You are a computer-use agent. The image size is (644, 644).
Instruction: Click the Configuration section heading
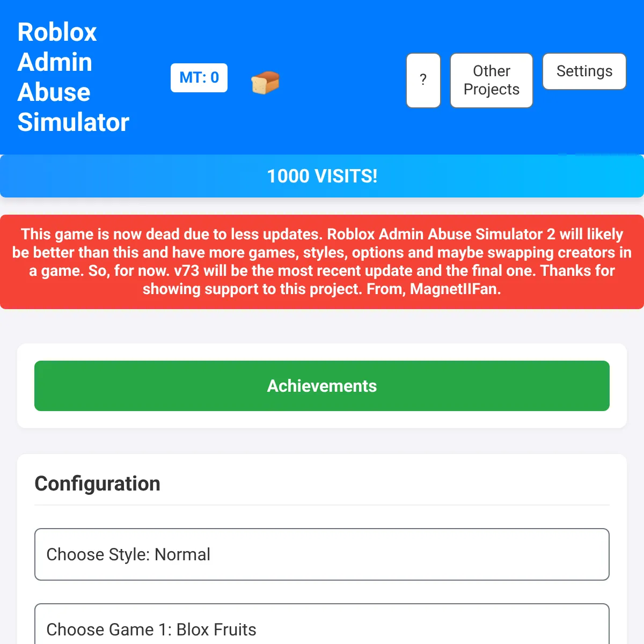point(97,483)
